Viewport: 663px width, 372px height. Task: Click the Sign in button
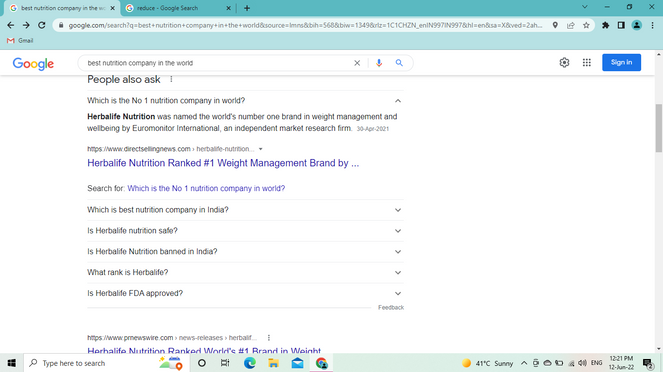coord(621,63)
